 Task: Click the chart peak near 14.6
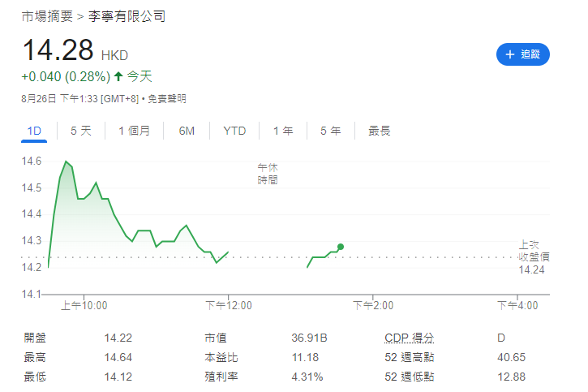pos(66,162)
